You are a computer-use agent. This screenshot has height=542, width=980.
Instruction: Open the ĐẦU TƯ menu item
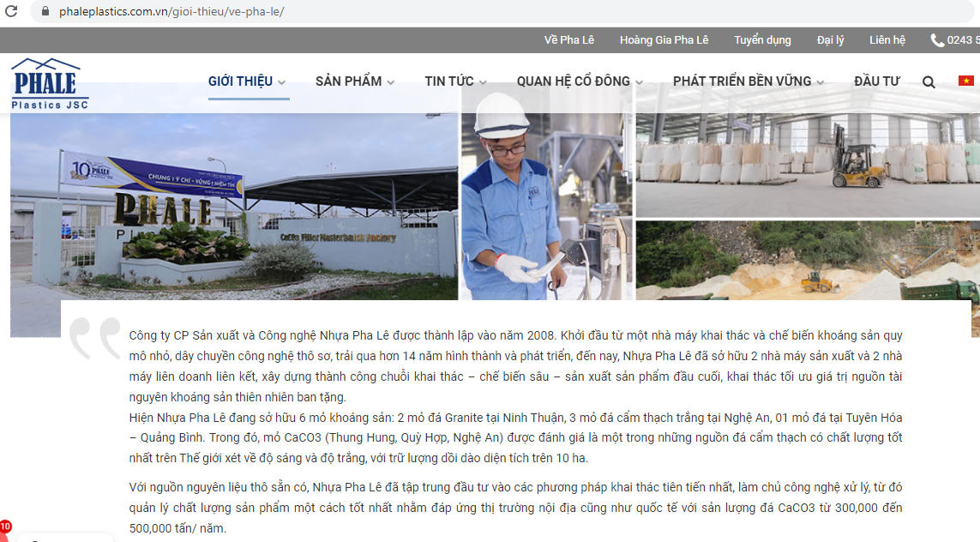(x=877, y=81)
